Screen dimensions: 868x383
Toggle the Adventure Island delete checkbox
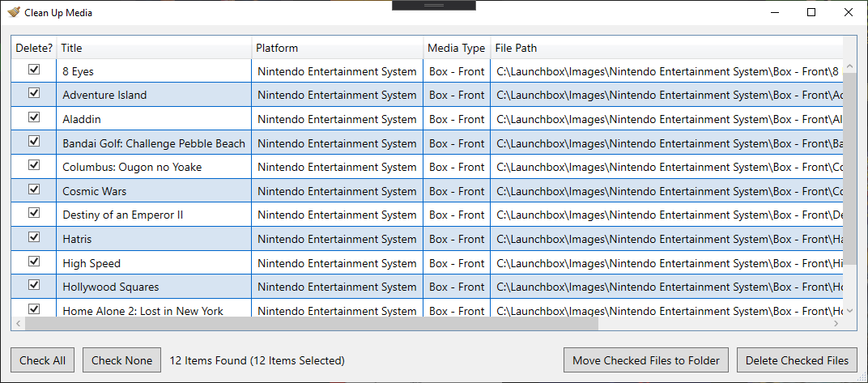[34, 93]
